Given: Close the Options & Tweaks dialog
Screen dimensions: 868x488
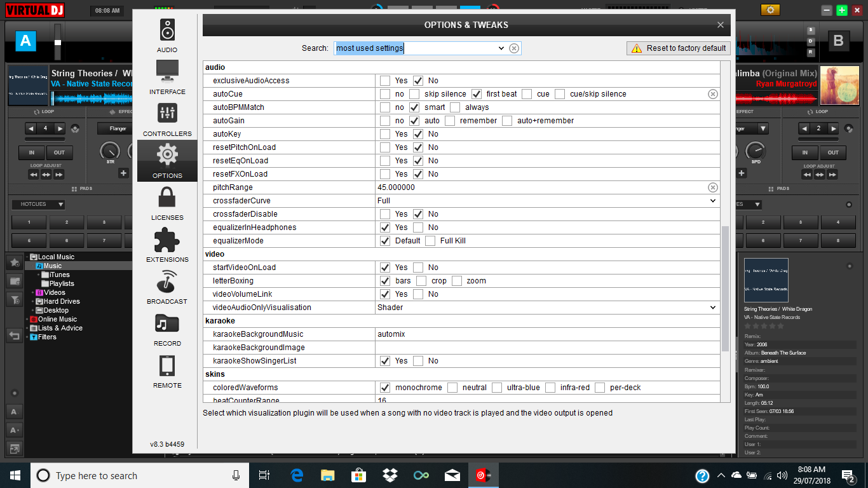Looking at the screenshot, I should coord(720,25).
